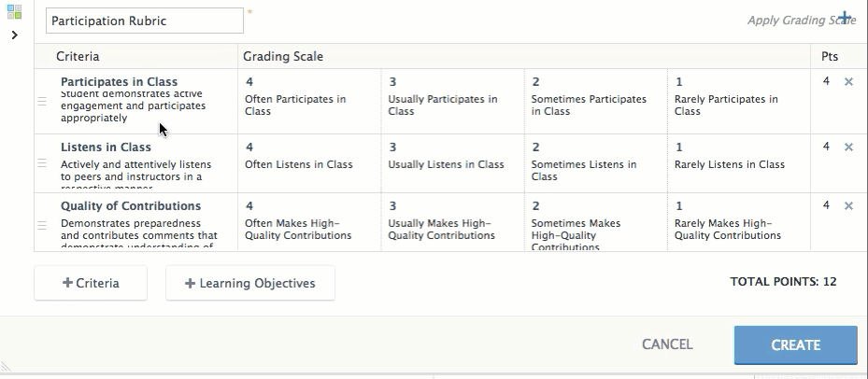Select Often Participates in Class cell

click(308, 101)
